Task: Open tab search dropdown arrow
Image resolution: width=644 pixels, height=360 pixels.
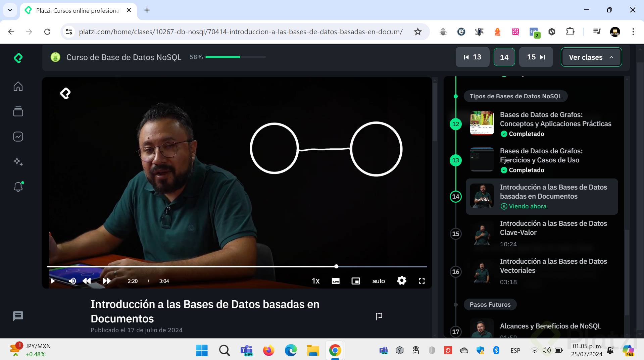Action: click(x=10, y=10)
